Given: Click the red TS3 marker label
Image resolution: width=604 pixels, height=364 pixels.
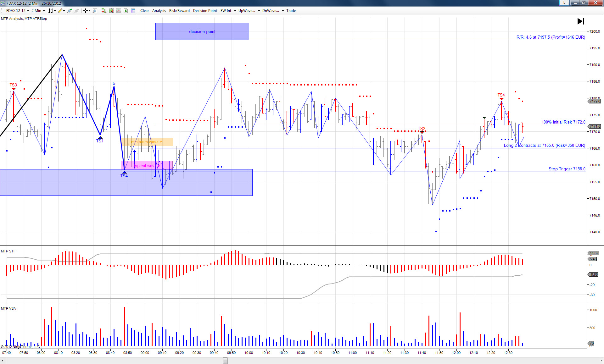Looking at the screenshot, I should (x=13, y=85).
